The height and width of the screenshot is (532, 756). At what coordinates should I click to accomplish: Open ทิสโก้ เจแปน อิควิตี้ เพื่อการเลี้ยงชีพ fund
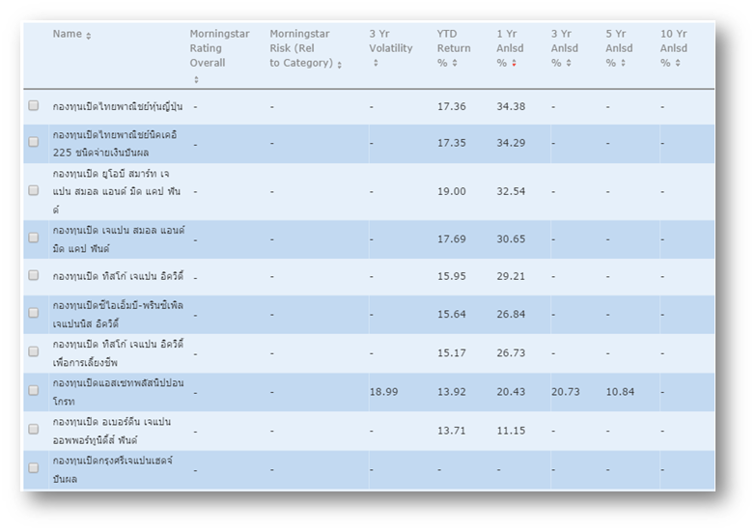pos(118,352)
